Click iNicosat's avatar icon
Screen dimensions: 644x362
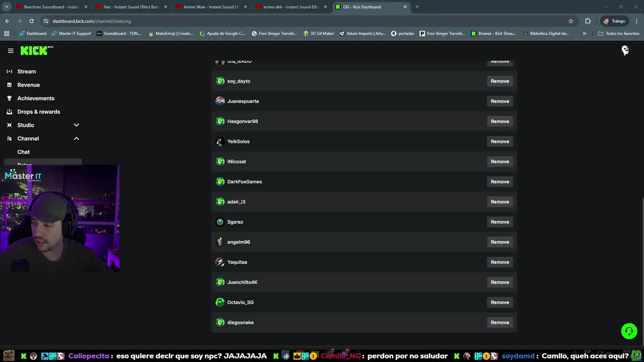pyautogui.click(x=220, y=161)
